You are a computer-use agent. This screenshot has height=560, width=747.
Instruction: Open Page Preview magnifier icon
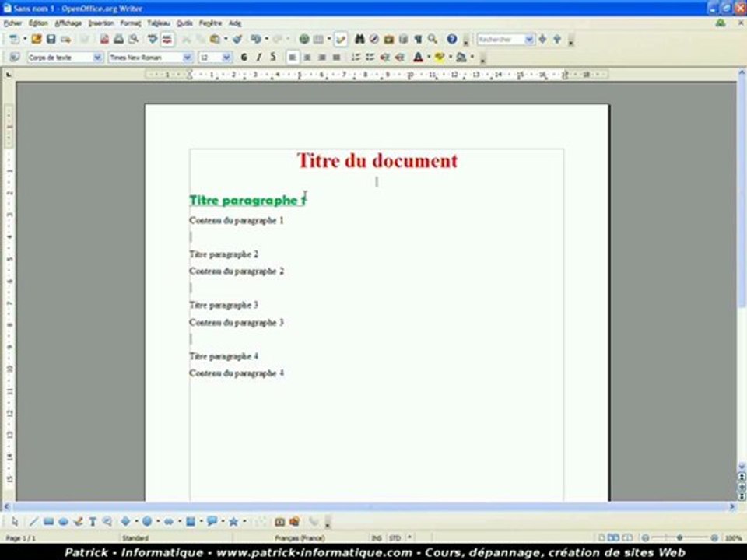pos(133,39)
